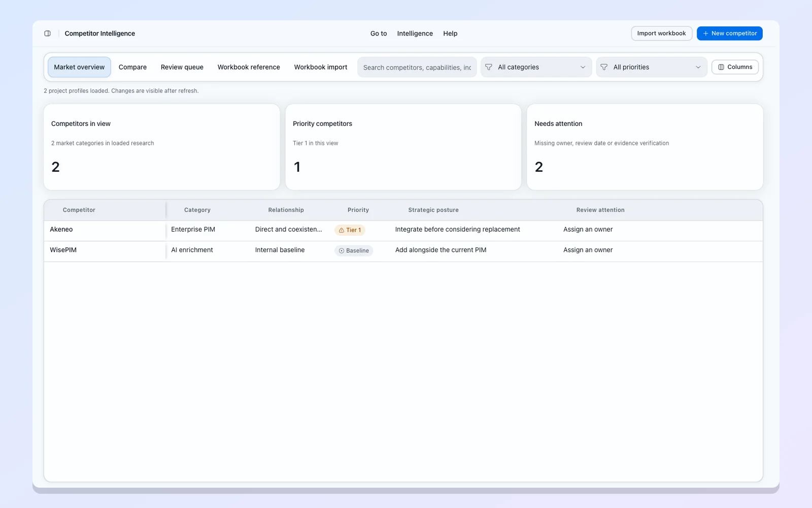
Task: Click Assign an owner in the WisePIM row
Action: (588, 250)
